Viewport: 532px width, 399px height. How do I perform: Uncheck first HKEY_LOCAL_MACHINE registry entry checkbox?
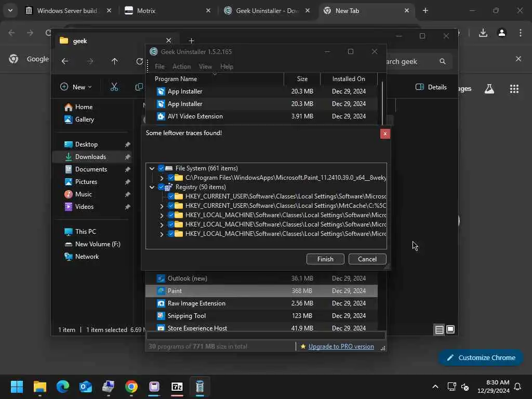(170, 215)
